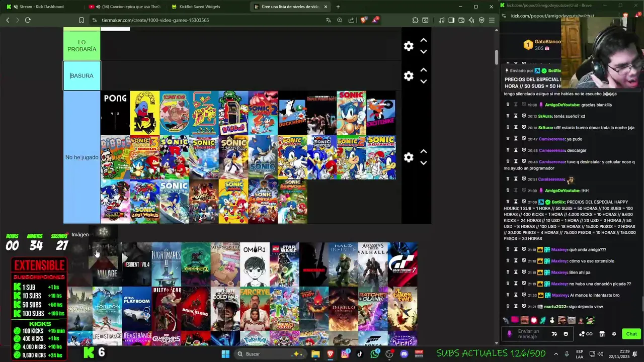Open Instagram from taskbar
Screen dimensions: 644x362
point(345,354)
